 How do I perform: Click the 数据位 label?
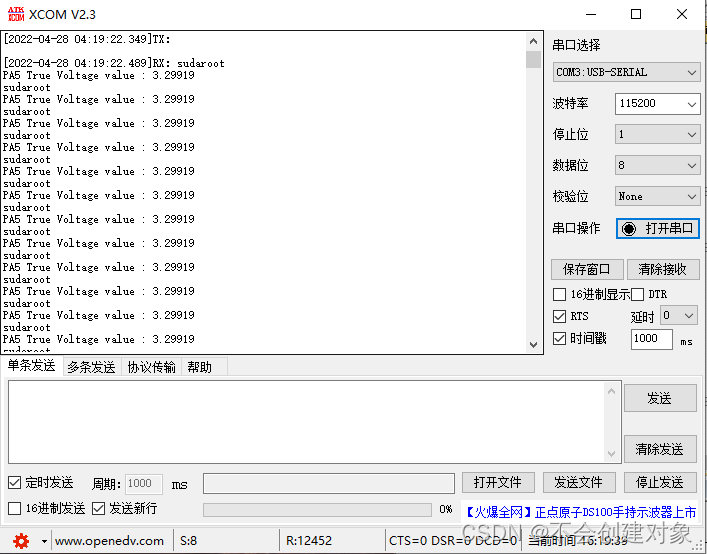(x=570, y=165)
